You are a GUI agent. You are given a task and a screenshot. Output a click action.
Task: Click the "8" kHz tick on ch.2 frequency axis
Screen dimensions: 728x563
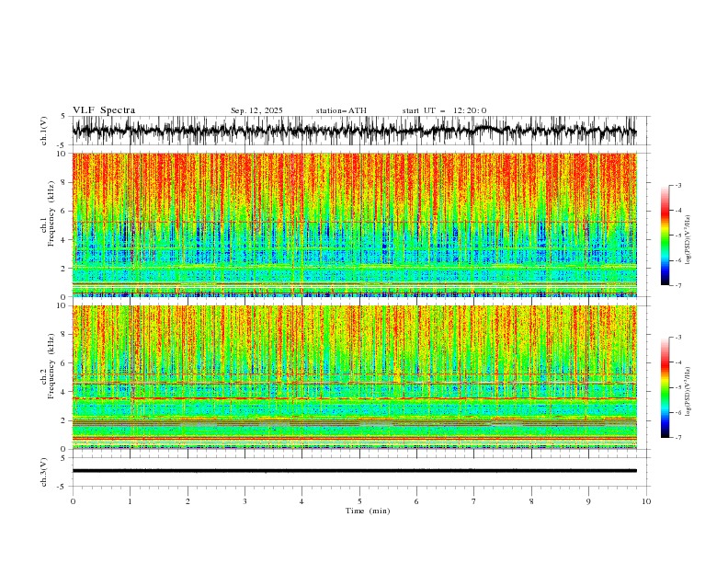(64, 334)
